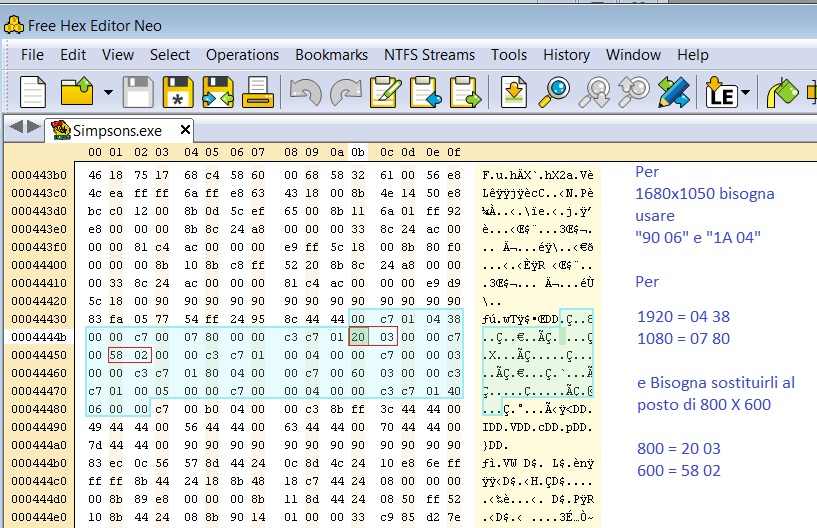Image resolution: width=817 pixels, height=528 pixels.
Task: Click the left tab navigation arrow
Action: [x=16, y=126]
